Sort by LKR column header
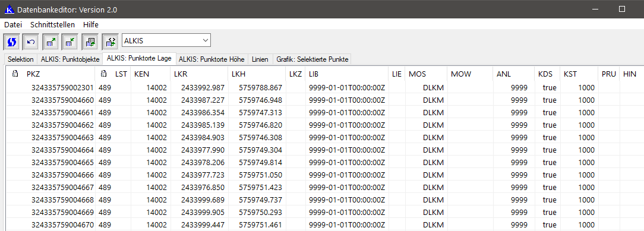 pyautogui.click(x=180, y=74)
